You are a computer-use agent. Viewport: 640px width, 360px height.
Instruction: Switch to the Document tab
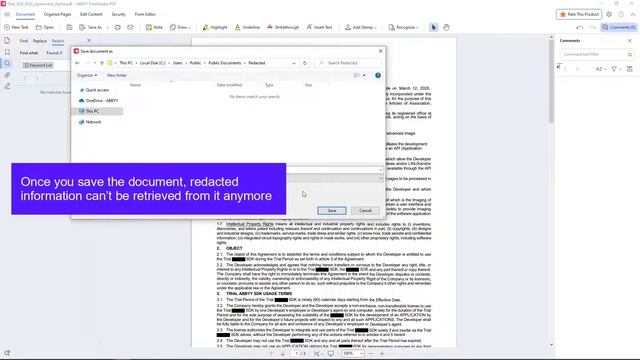pyautogui.click(x=25, y=14)
